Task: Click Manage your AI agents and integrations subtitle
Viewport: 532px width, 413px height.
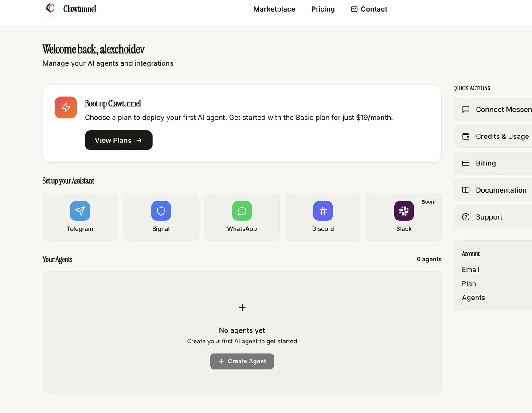Action: 108,63
